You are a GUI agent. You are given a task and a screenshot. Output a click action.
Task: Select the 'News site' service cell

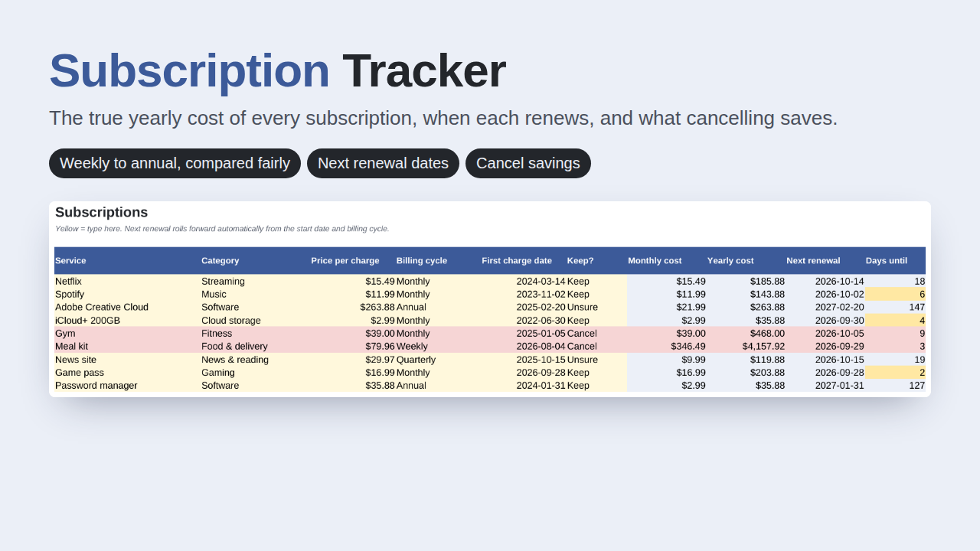tap(127, 360)
